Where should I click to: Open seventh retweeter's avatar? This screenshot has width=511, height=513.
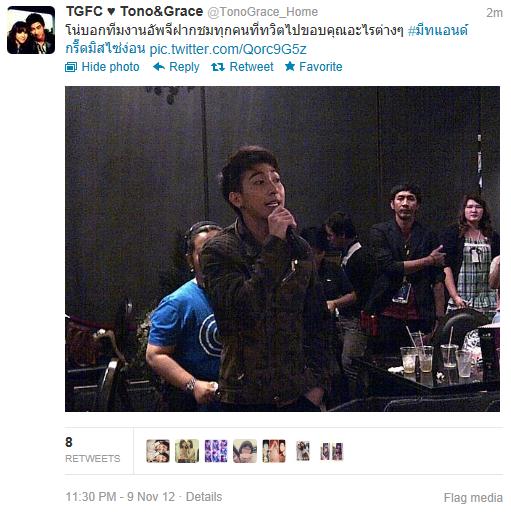pos(332,451)
